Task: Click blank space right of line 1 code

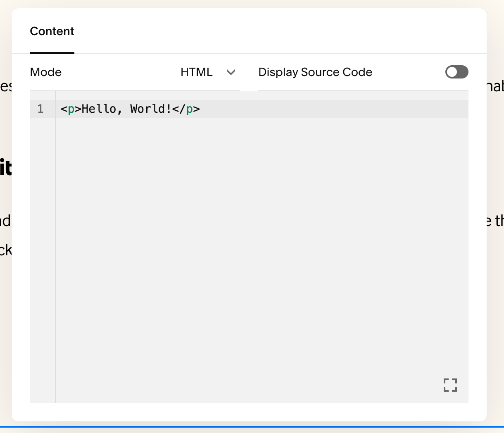Action: point(330,109)
